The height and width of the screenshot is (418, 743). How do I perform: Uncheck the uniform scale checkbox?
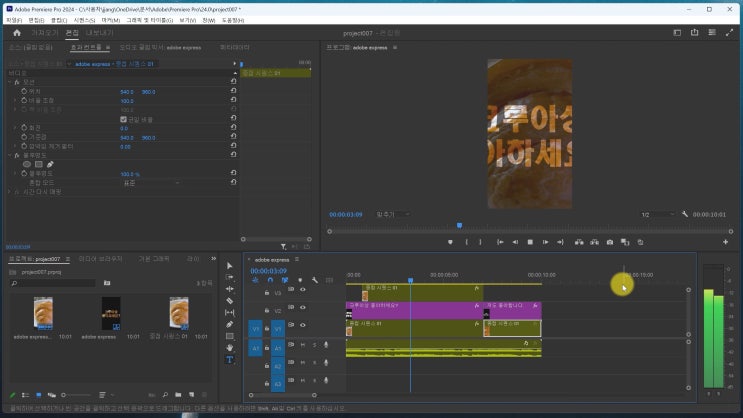pos(123,119)
